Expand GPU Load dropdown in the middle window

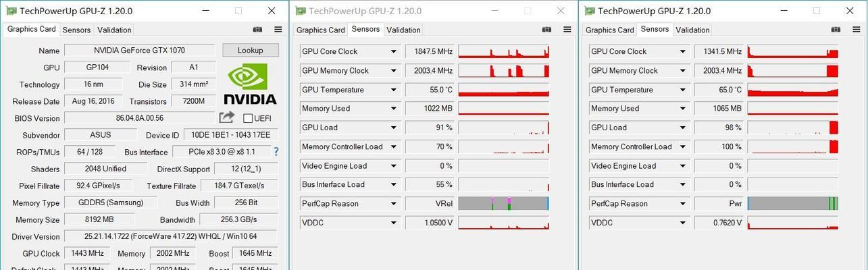[x=393, y=128]
